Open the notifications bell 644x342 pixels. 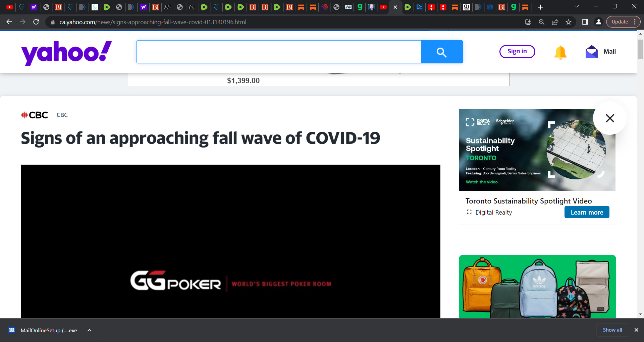pos(560,52)
